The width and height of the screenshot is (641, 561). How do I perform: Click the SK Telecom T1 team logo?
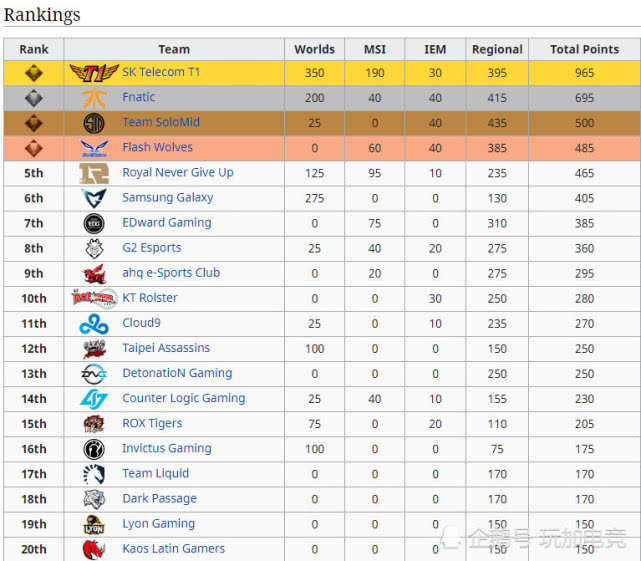(x=94, y=73)
